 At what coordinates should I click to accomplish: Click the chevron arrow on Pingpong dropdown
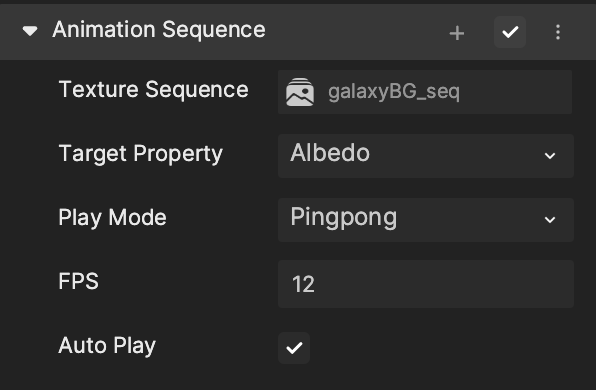(550, 220)
